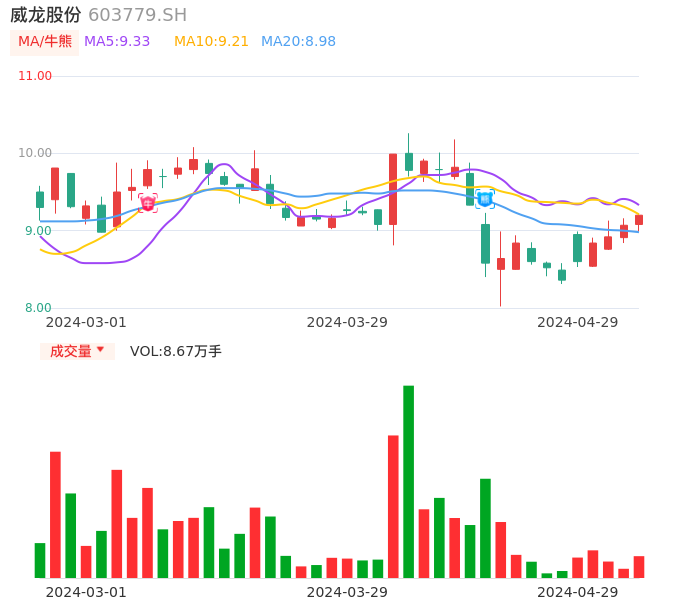
Task: Click the VOL:8.67万手 volume readout
Action: point(176,351)
